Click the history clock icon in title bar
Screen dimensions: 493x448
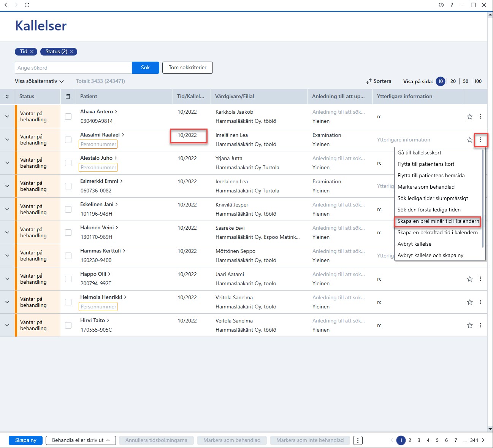coord(441,5)
